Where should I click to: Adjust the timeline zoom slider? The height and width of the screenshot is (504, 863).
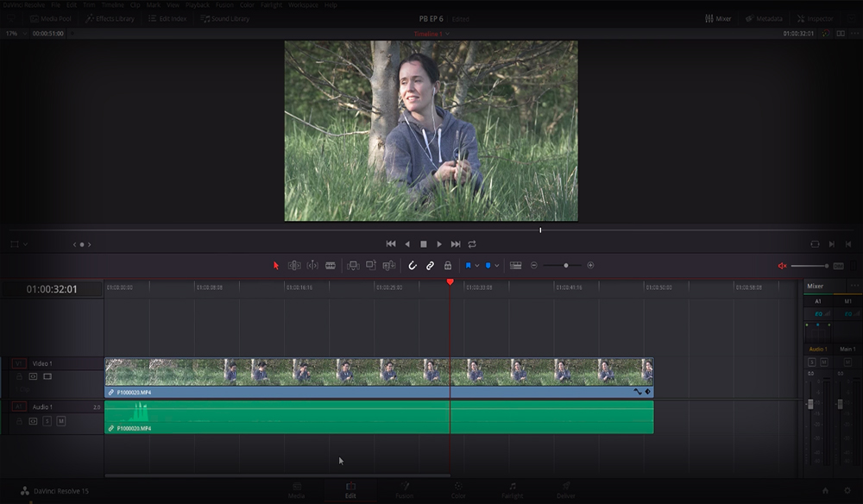click(x=566, y=265)
